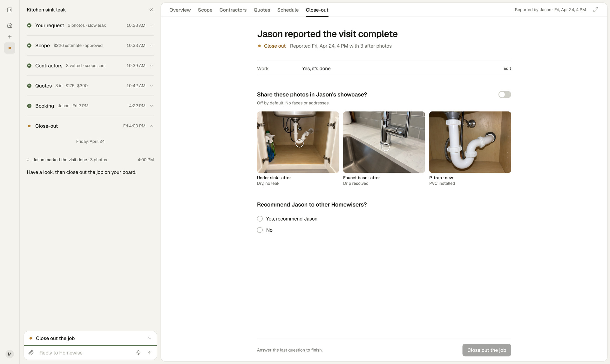This screenshot has width=610, height=364.
Task: Click Edit on the Work row
Action: tap(507, 69)
